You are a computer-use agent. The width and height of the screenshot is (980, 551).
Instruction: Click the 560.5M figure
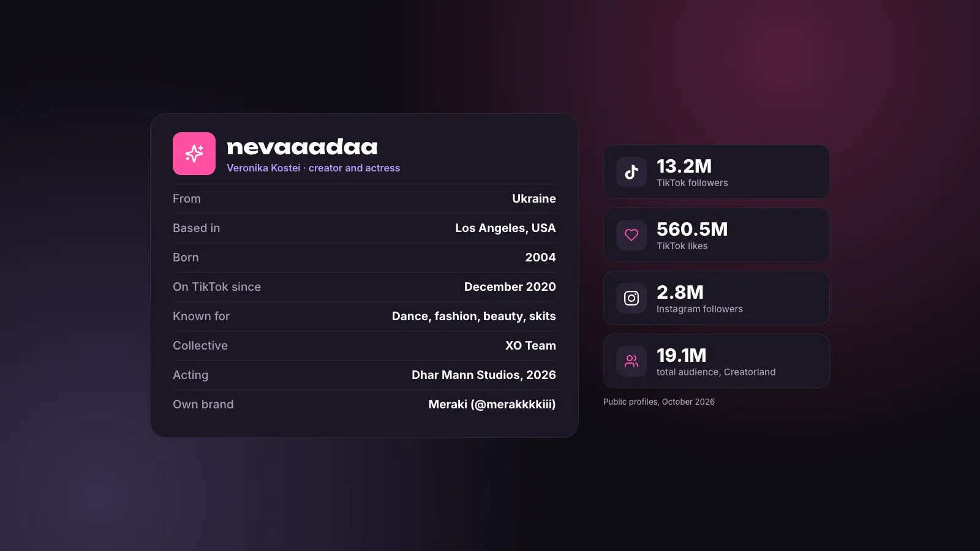(692, 229)
